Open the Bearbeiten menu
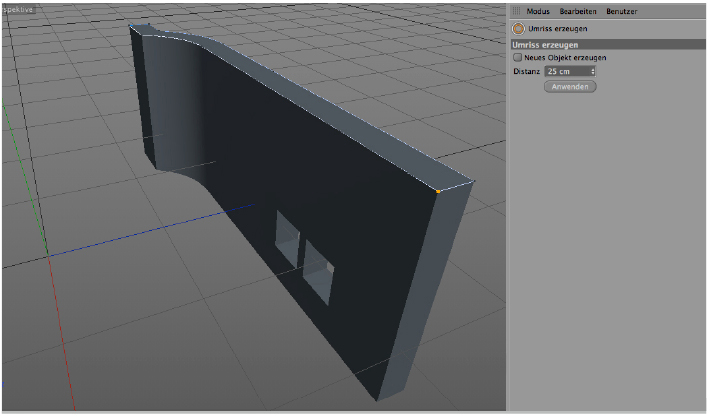 pos(579,11)
